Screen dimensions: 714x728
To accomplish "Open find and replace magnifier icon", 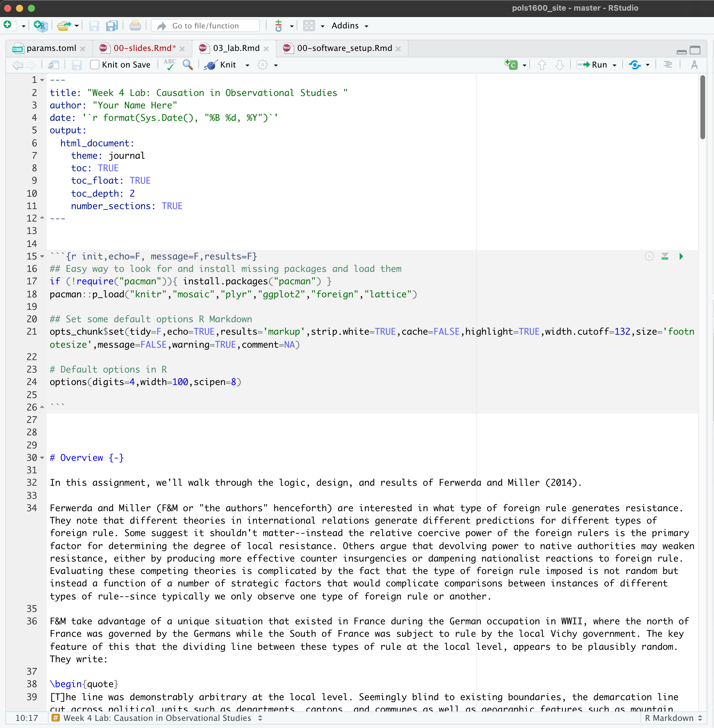I will [187, 65].
